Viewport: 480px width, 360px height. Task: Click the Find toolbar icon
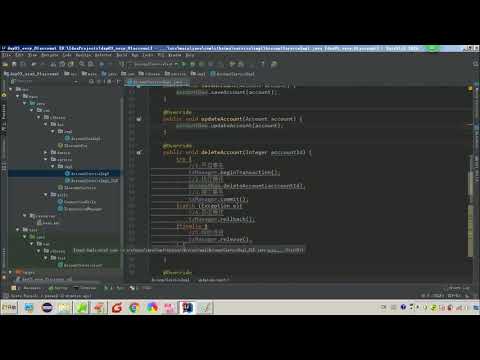[x=82, y=64]
